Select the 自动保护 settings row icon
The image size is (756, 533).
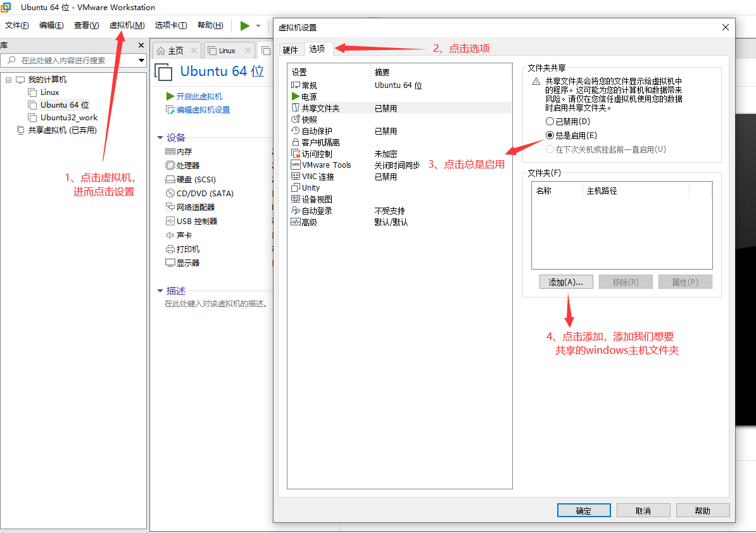click(296, 130)
